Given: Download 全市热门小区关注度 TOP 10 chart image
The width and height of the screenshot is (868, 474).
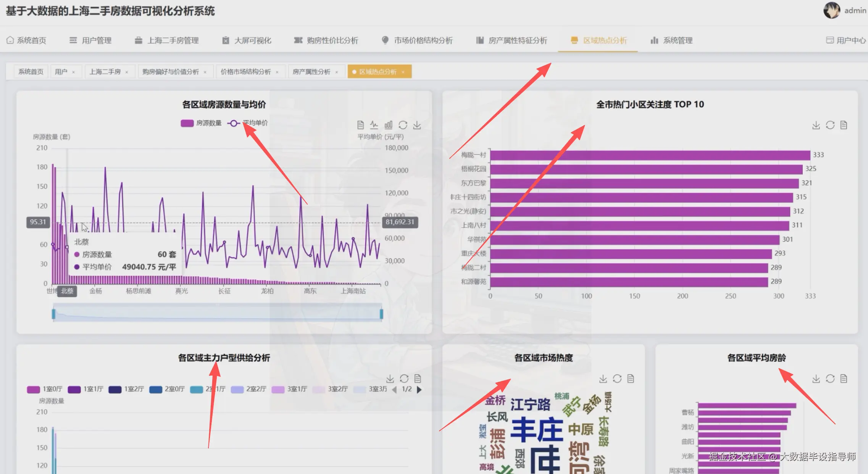Looking at the screenshot, I should (x=816, y=125).
